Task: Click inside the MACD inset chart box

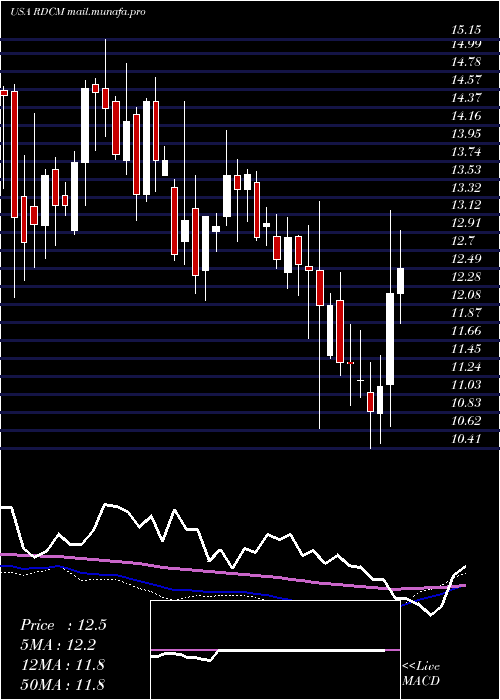Action: click(275, 650)
